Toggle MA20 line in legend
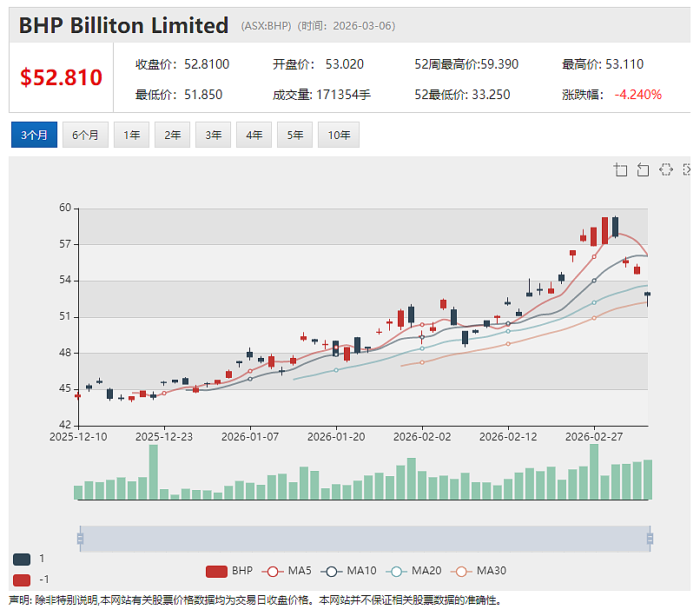700x616 pixels. point(413,572)
